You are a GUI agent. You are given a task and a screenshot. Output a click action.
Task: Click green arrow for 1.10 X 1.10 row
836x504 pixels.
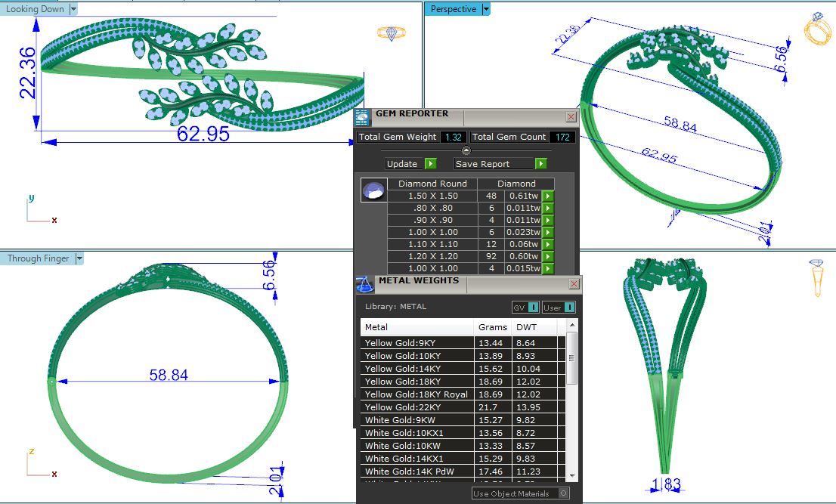[548, 244]
